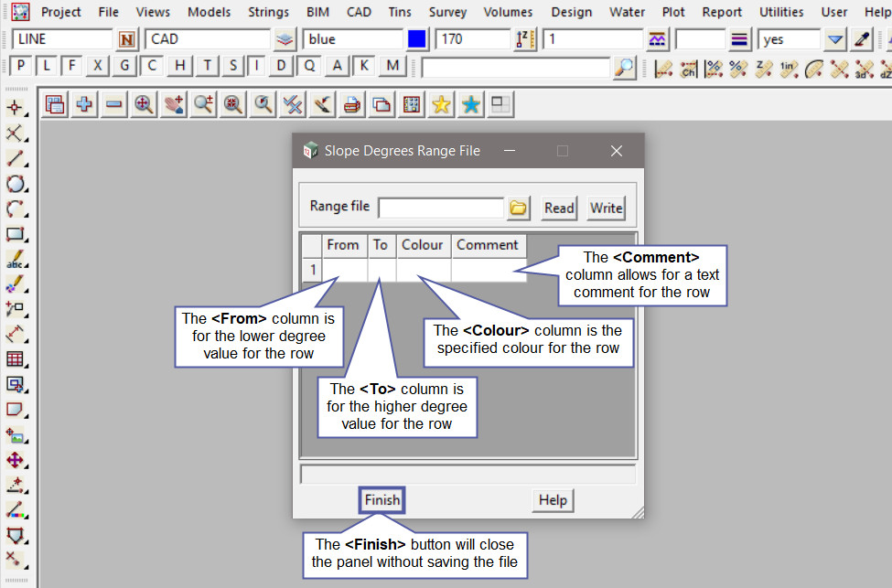Toggle the P snap button

21,66
